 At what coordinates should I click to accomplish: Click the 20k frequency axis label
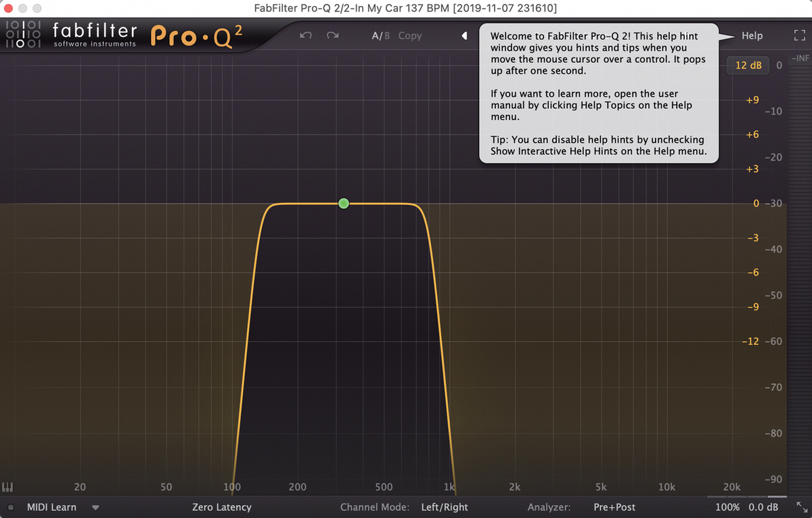click(x=731, y=487)
